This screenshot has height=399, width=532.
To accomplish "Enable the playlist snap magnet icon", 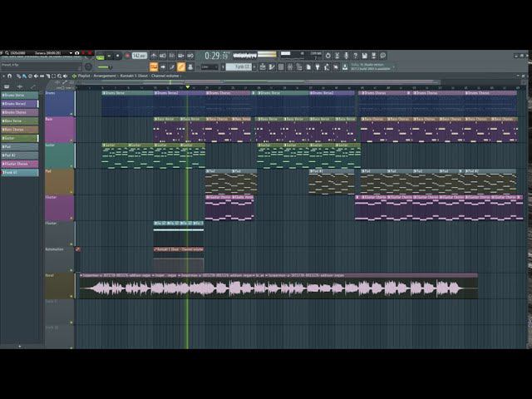I will click(9, 76).
